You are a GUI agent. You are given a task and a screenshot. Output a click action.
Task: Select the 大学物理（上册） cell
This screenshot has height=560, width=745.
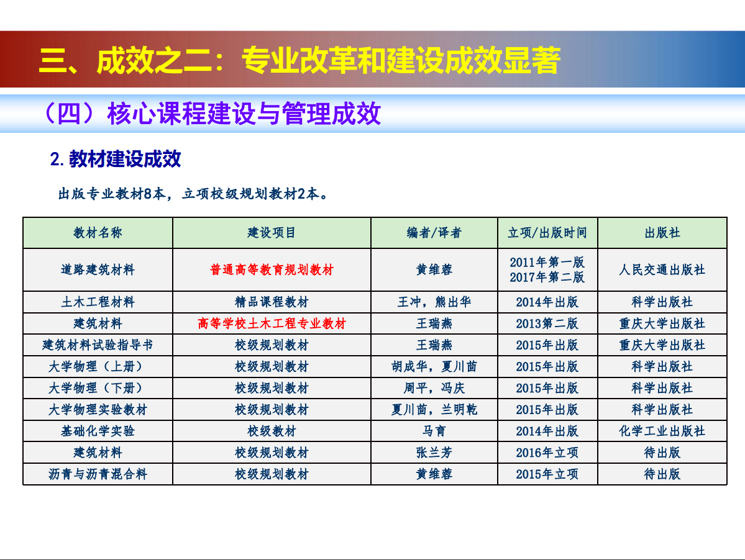tap(98, 367)
